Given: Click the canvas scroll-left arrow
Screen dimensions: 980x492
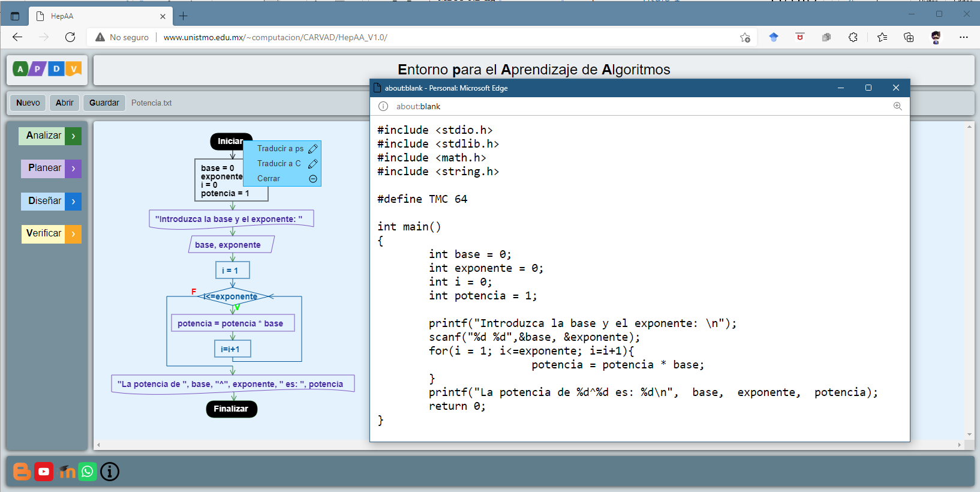Looking at the screenshot, I should (99, 445).
